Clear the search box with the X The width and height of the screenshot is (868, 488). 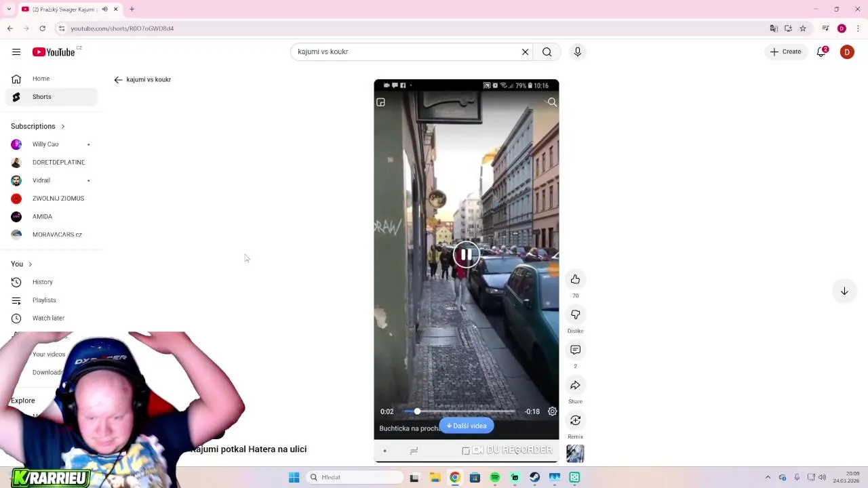point(525,52)
